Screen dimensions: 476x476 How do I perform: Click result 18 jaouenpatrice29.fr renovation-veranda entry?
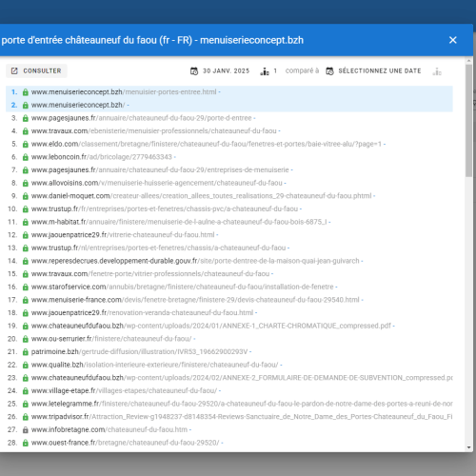point(142,313)
